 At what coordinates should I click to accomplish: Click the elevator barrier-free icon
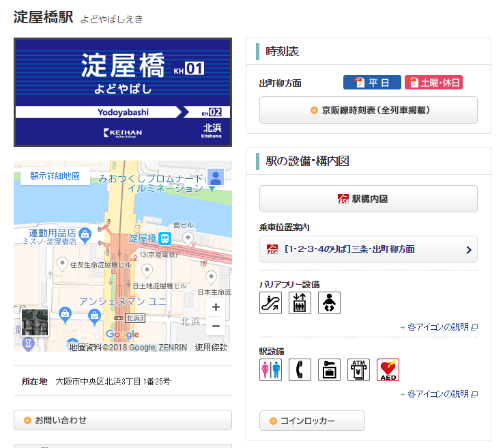click(300, 303)
